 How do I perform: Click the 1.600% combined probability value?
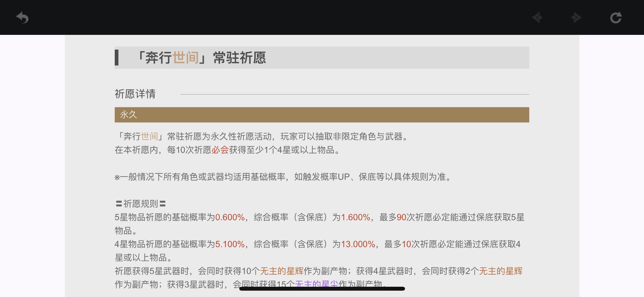point(355,217)
